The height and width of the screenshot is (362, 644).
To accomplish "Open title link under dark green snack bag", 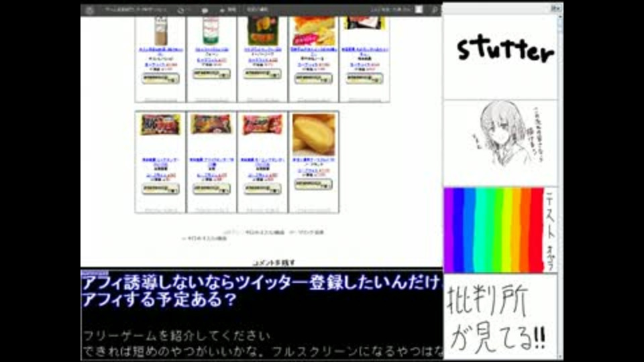I will click(262, 50).
